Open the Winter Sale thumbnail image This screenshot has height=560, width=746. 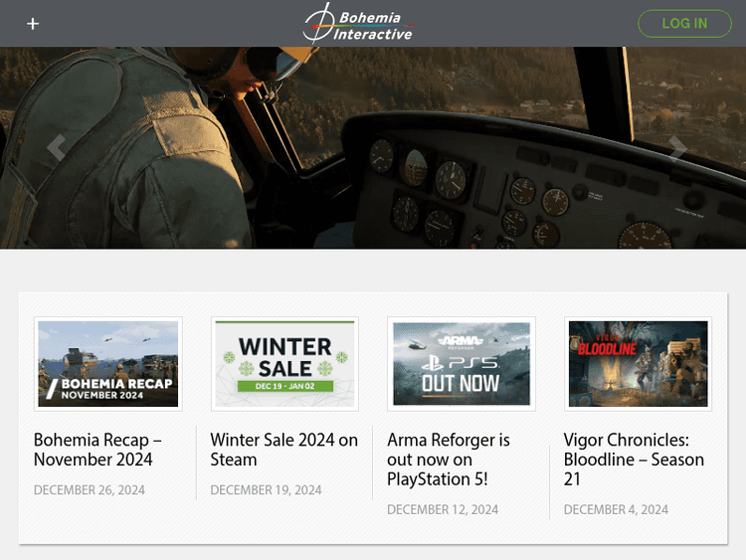(284, 364)
